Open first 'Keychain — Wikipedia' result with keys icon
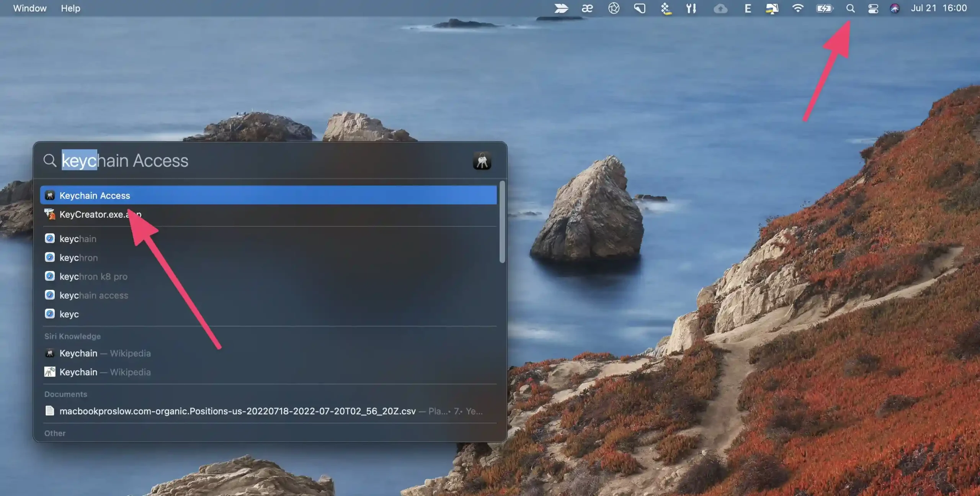This screenshot has width=980, height=496. tap(268, 353)
